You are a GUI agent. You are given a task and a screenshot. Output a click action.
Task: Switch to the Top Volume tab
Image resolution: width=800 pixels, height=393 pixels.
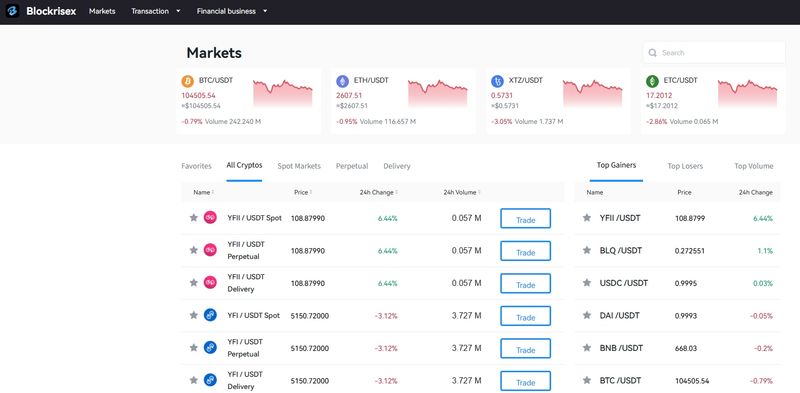[x=754, y=166]
